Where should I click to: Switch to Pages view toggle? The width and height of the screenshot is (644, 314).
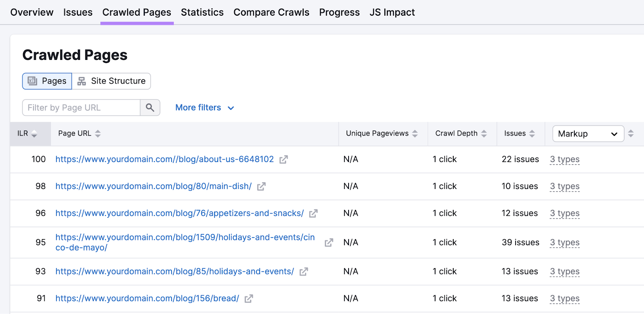click(x=47, y=81)
